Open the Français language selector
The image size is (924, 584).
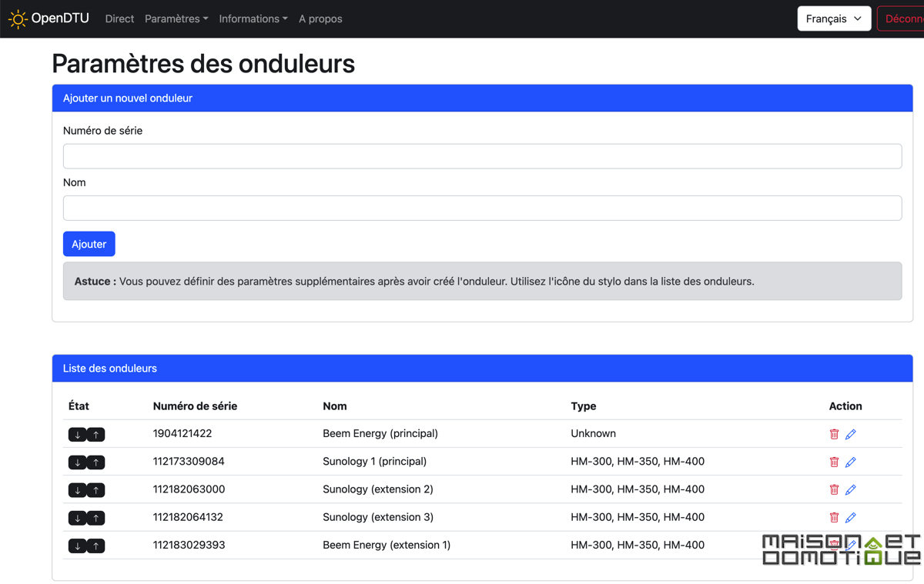click(834, 18)
